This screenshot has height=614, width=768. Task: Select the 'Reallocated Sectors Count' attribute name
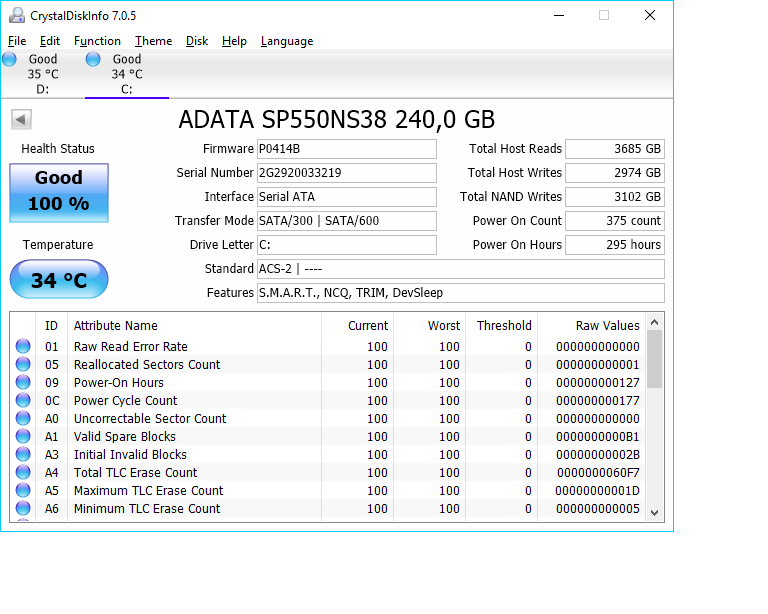coord(147,365)
